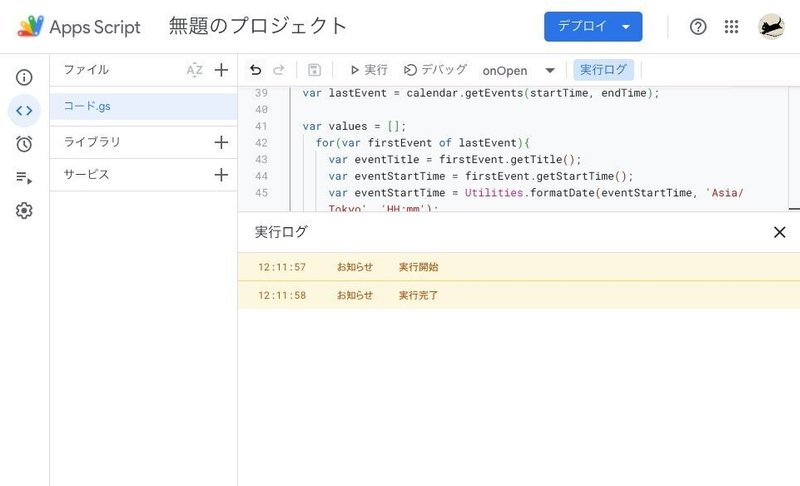
Task: Add a library with plus icon
Action: pyautogui.click(x=221, y=142)
